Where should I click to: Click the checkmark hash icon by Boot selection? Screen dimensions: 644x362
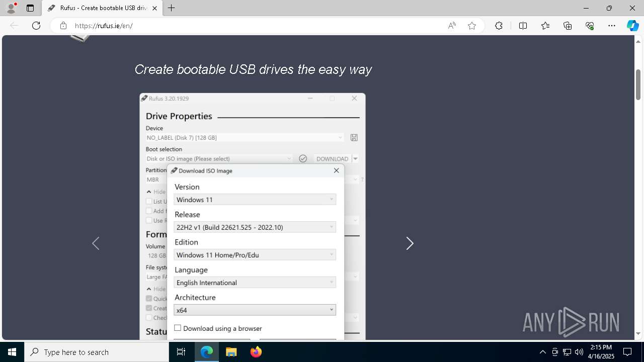tap(303, 158)
